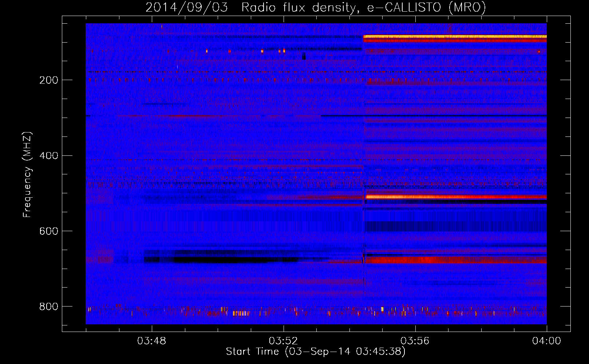The width and height of the screenshot is (589, 364).
Task: Click the 200 frequency tick label
Action: 49,80
